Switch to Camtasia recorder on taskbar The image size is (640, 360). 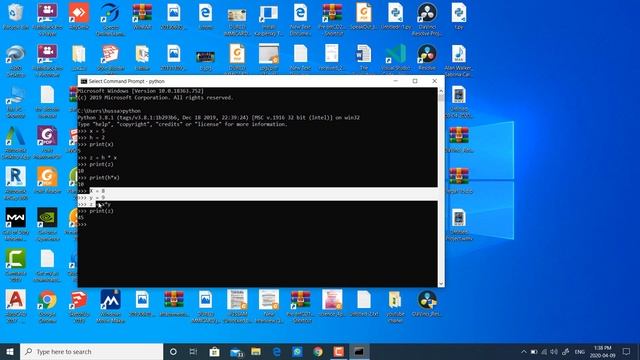(x=339, y=351)
